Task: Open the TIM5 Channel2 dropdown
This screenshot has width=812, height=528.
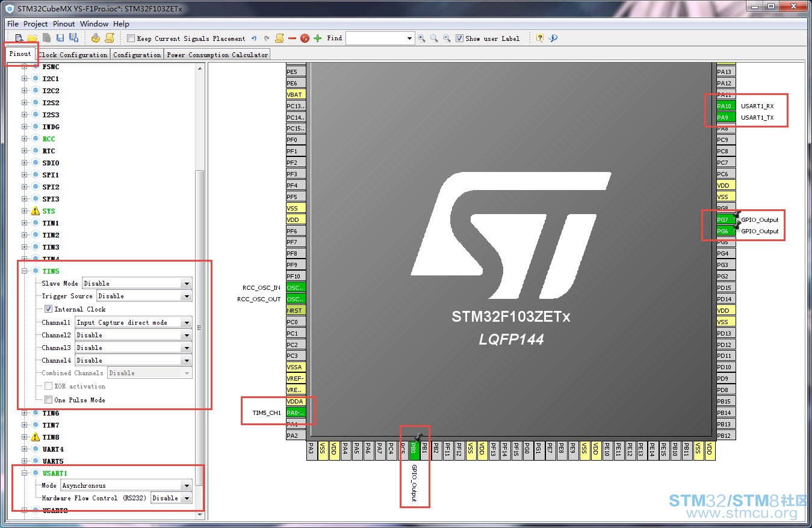Action: [x=133, y=335]
